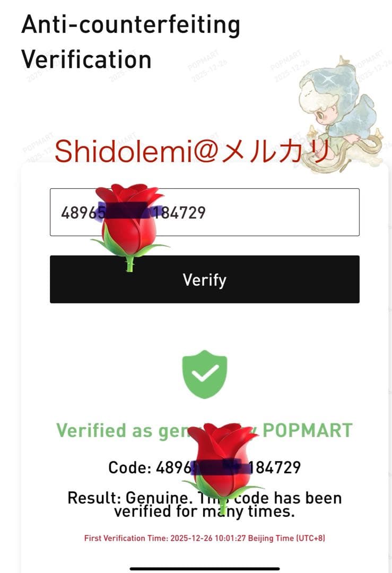The image size is (392, 573).
Task: Click the First Verification Time line
Action: (x=205, y=538)
